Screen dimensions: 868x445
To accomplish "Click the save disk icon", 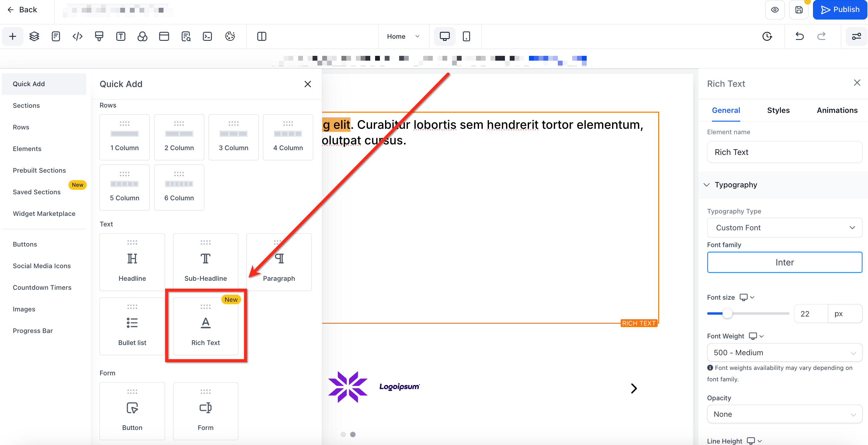I will (799, 10).
